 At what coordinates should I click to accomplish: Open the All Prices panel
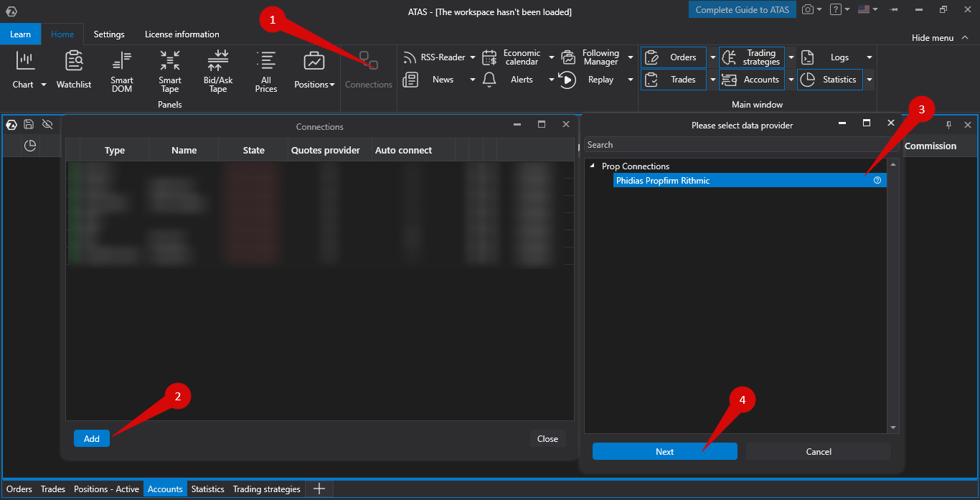point(266,71)
